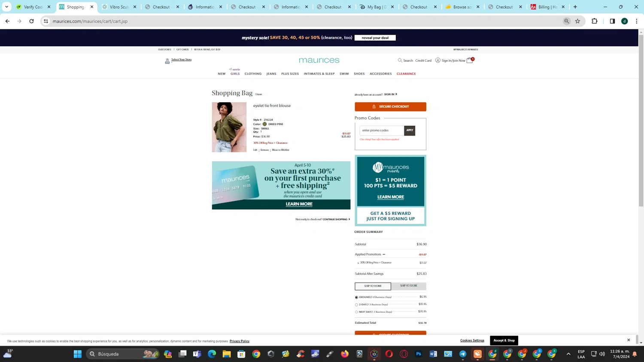Click the enter promo codes field
This screenshot has height=362, width=644.
click(x=382, y=130)
